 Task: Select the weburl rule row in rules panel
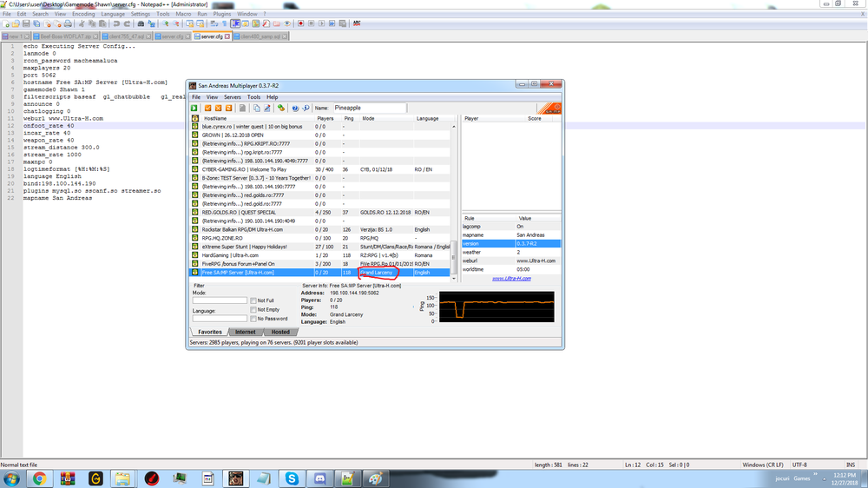pos(511,260)
